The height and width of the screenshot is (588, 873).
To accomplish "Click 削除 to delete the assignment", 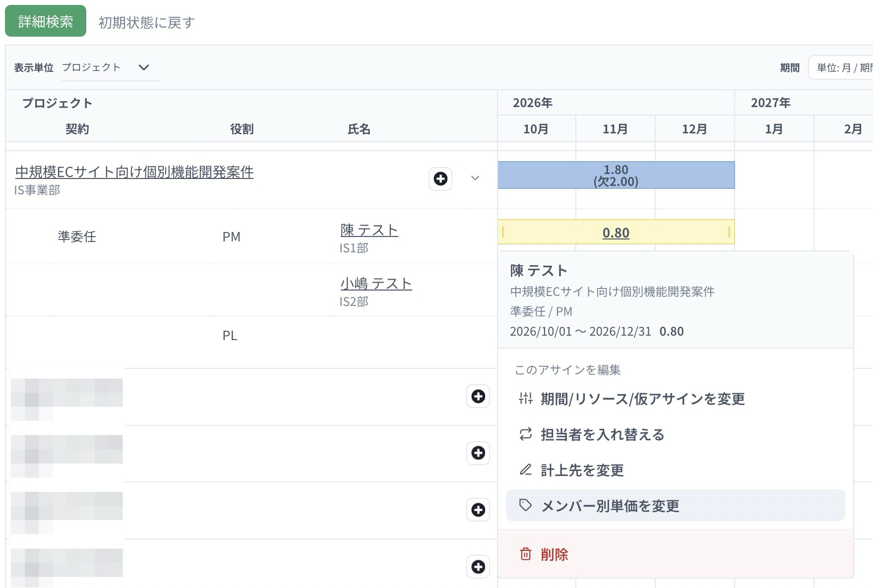I will [x=675, y=554].
